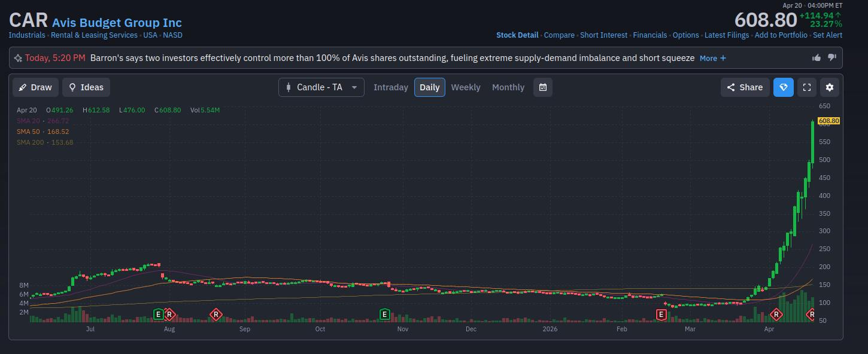Switch to Monthly timeframe
868x354 pixels.
(x=508, y=87)
